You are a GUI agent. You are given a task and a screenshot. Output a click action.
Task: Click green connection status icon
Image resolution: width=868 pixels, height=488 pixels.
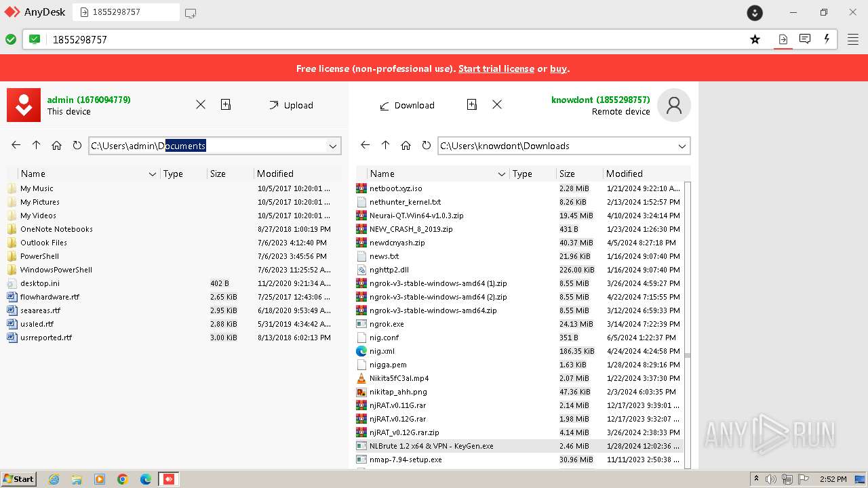point(11,39)
